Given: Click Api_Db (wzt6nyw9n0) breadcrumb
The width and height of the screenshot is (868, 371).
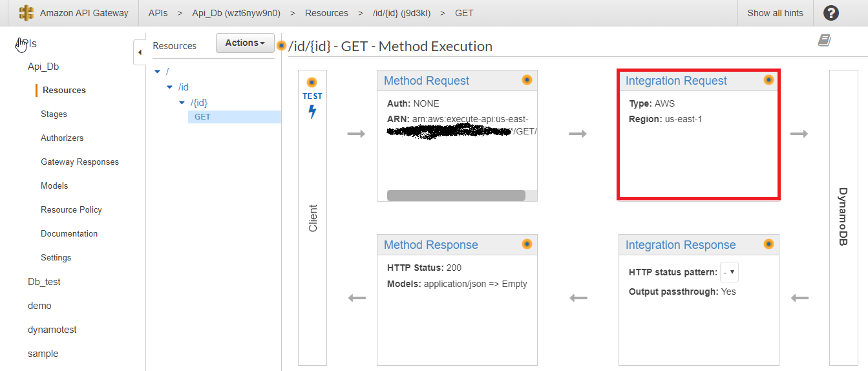Looking at the screenshot, I should (236, 13).
